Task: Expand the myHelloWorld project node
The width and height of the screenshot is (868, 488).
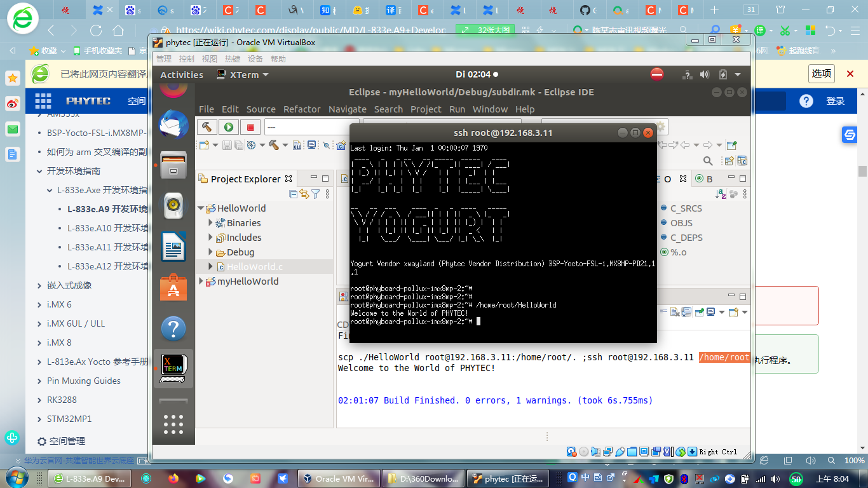Action: click(201, 281)
